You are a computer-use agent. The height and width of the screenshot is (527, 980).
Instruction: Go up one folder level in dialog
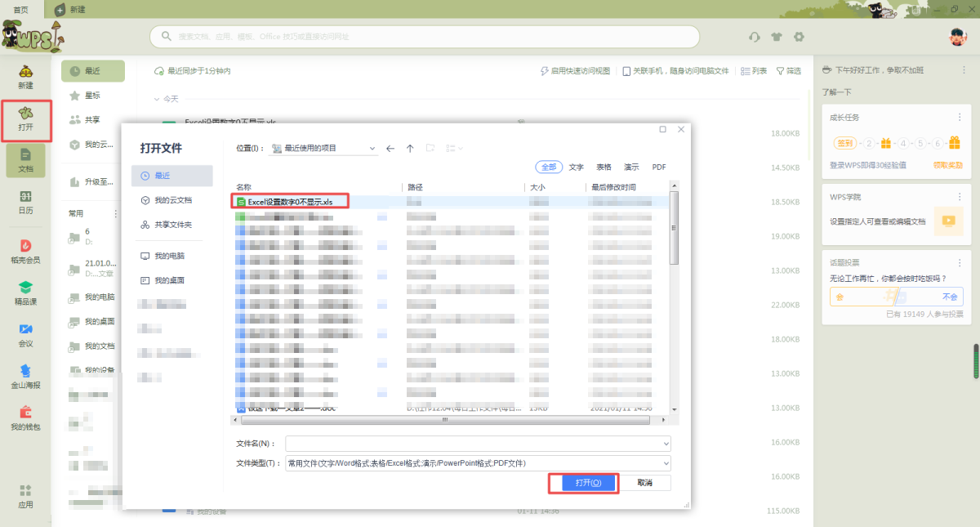tap(410, 149)
